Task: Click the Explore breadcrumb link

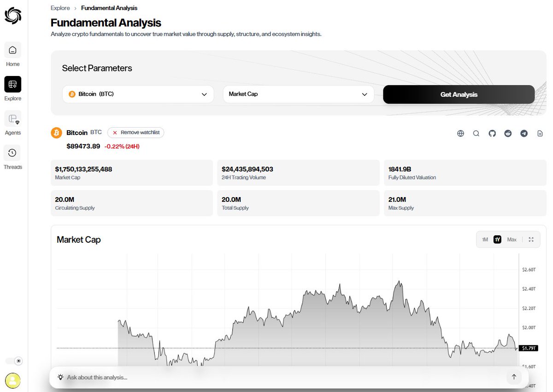Action: [x=60, y=8]
